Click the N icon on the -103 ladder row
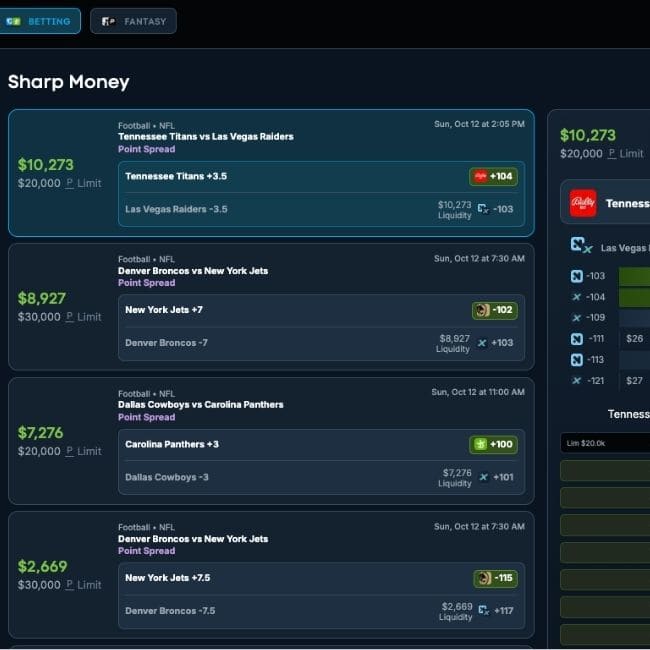 click(577, 276)
